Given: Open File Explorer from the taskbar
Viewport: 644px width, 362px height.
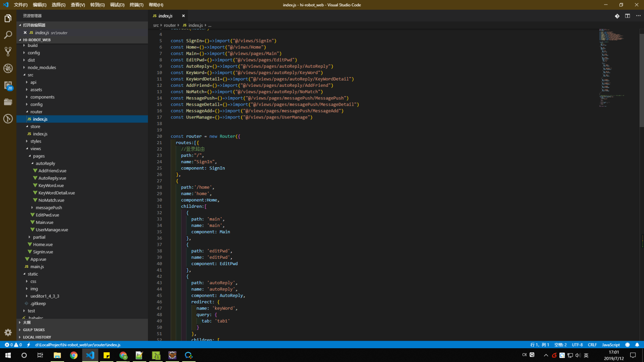Looking at the screenshot, I should pyautogui.click(x=57, y=355).
